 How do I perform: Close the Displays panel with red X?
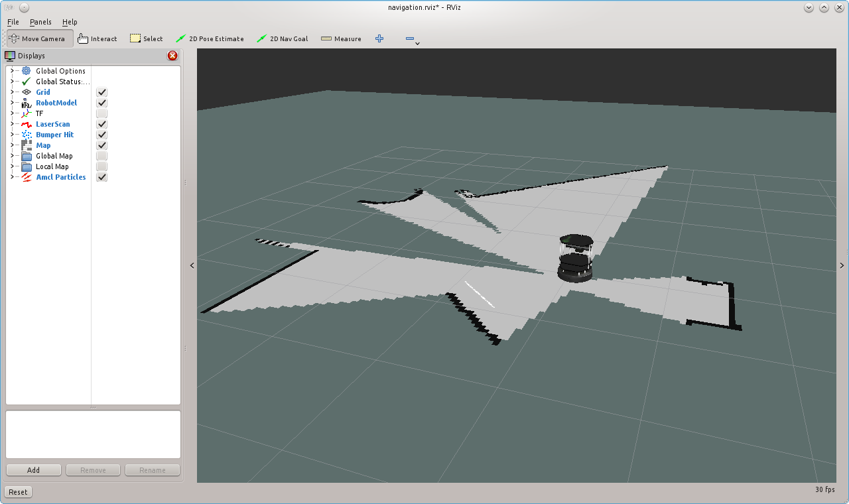coord(172,56)
